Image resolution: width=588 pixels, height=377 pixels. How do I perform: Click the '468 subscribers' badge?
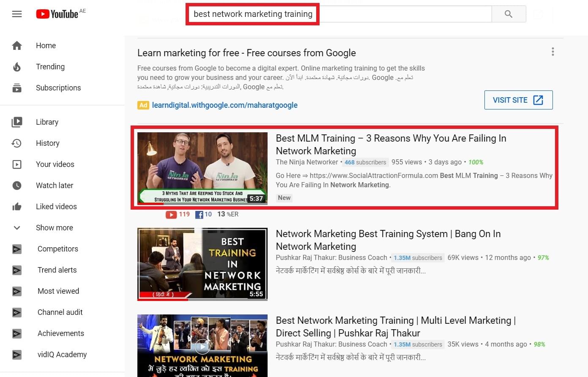[365, 162]
